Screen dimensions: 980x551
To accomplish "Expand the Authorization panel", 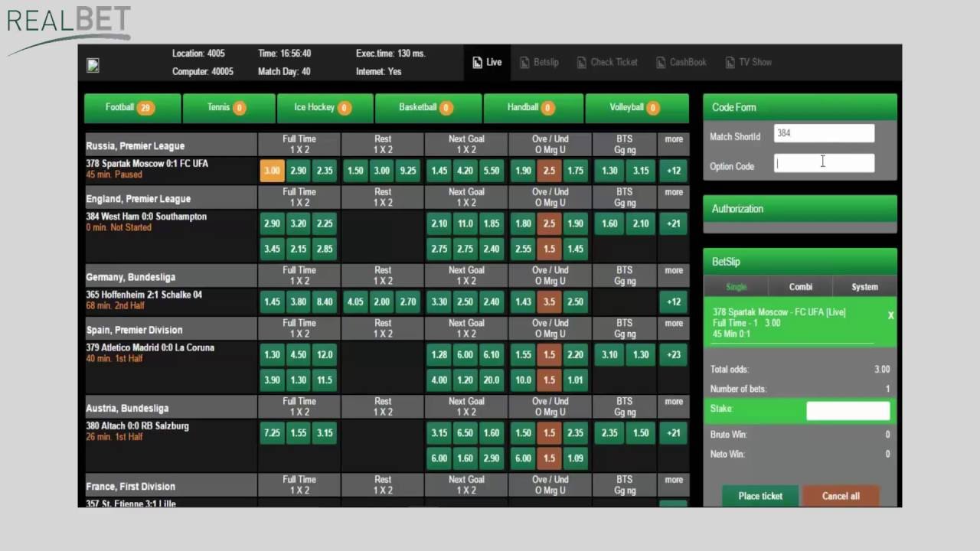I will tap(800, 209).
